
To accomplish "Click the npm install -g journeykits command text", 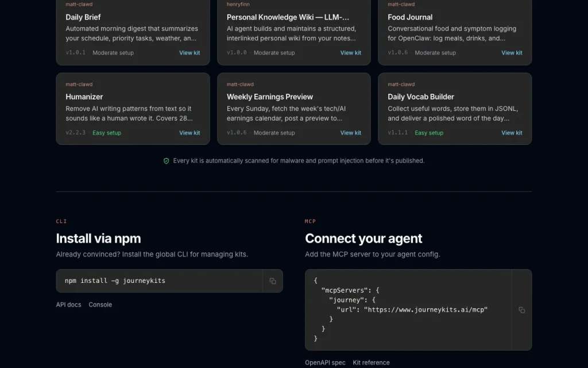I will click(x=115, y=281).
